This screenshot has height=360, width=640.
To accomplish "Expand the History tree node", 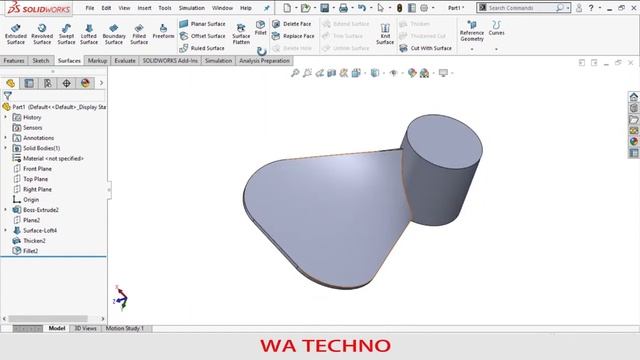I will pyautogui.click(x=6, y=117).
